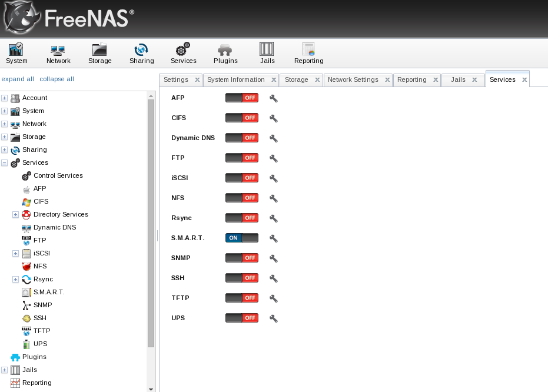The width and height of the screenshot is (548, 392).
Task: Enable the Rsync service switch
Action: [242, 218]
